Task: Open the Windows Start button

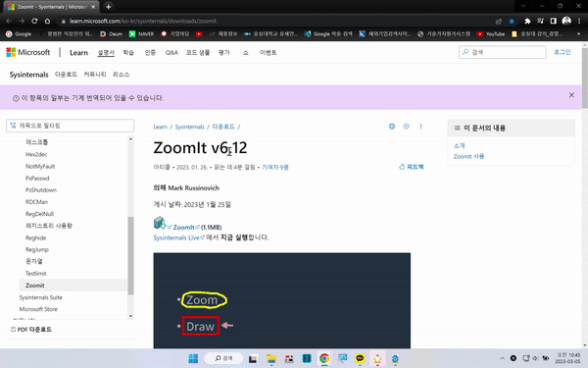Action: (193, 358)
